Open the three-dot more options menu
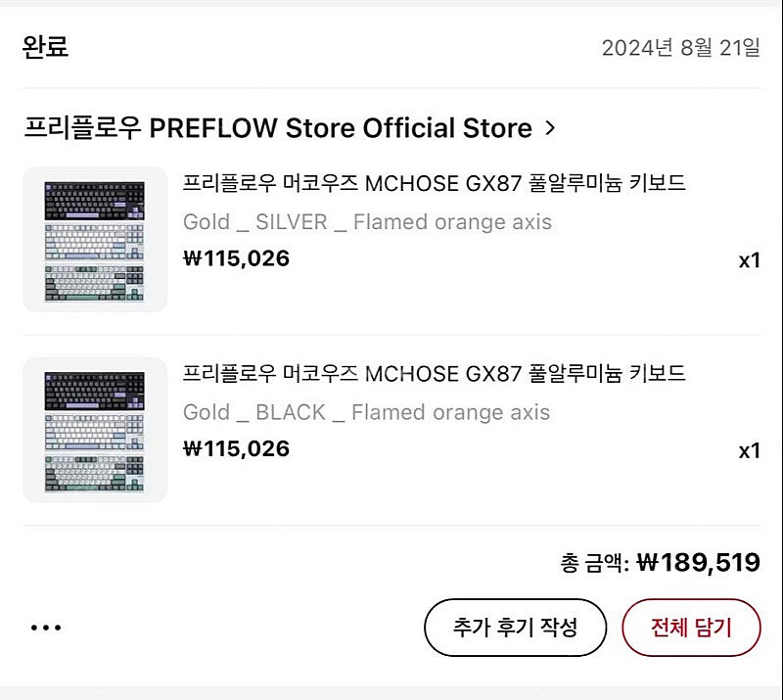This screenshot has height=700, width=783. click(45, 628)
